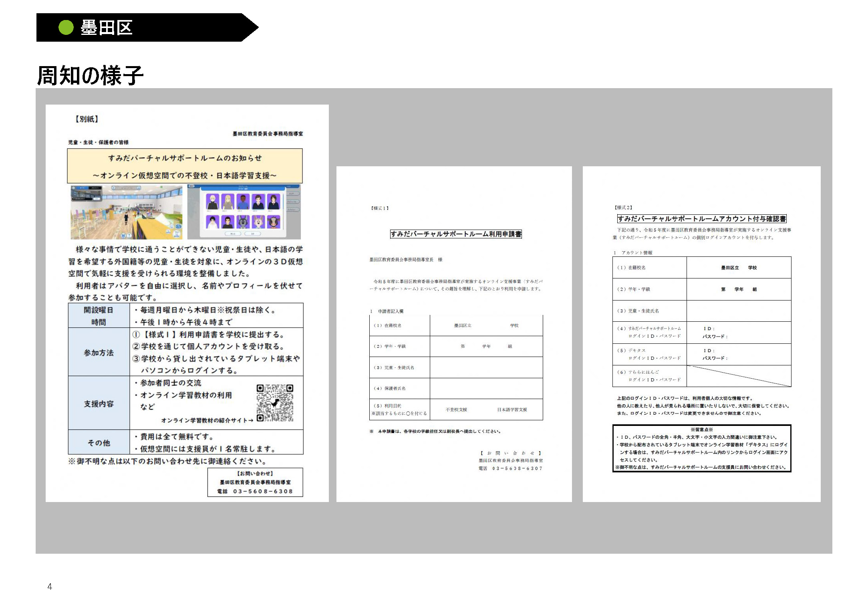Image resolution: width=868 pixels, height=601 pixels.
Task: Select the 参加方法 table cell
Action: (99, 352)
